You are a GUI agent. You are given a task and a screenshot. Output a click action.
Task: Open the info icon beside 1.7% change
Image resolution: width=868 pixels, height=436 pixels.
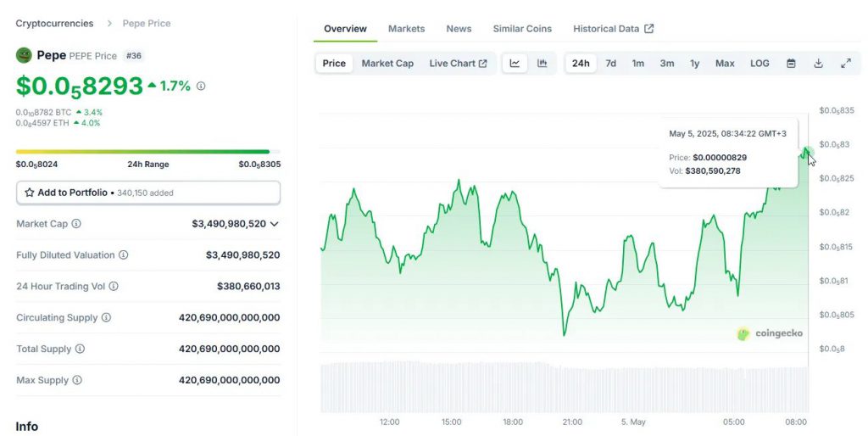pyautogui.click(x=201, y=86)
